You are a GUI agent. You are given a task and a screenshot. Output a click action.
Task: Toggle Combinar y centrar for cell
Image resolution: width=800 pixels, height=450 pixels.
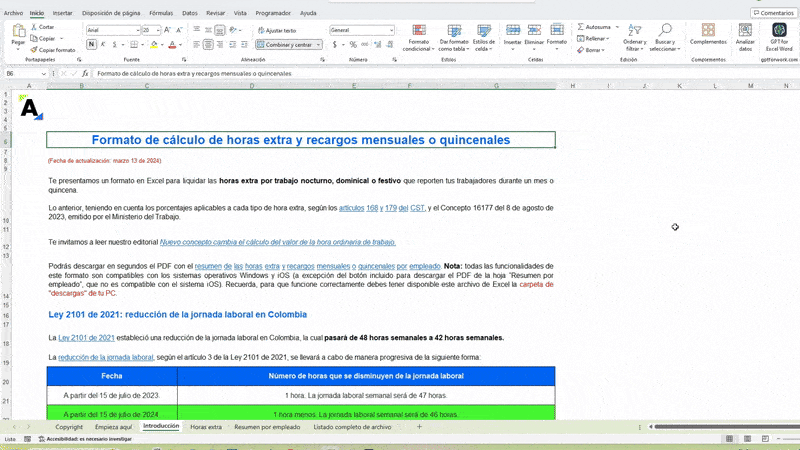pyautogui.click(x=286, y=45)
